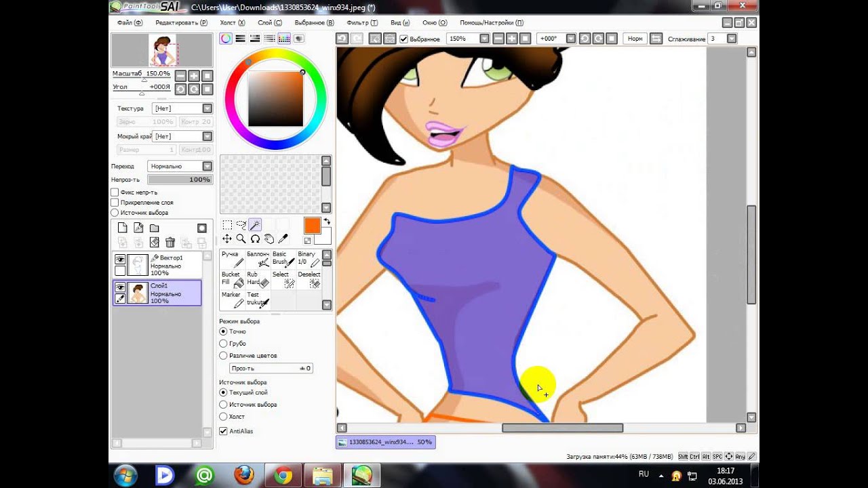Create a new vector linework layer

click(138, 228)
